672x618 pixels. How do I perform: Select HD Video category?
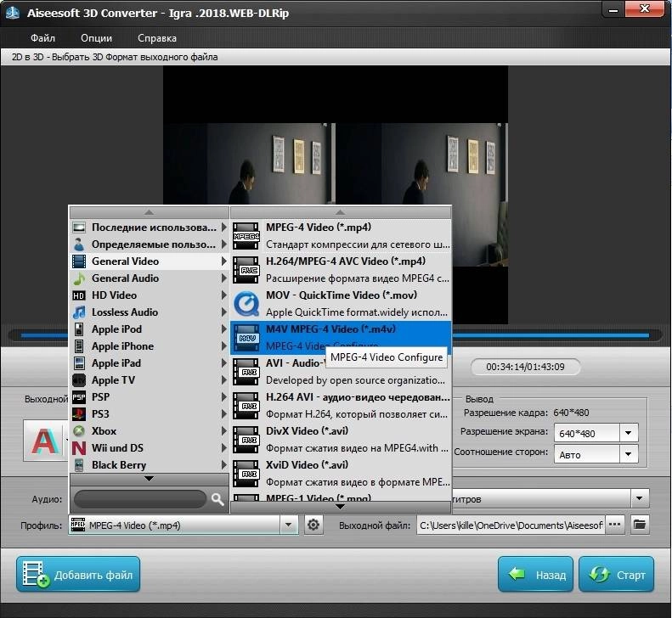tap(149, 295)
